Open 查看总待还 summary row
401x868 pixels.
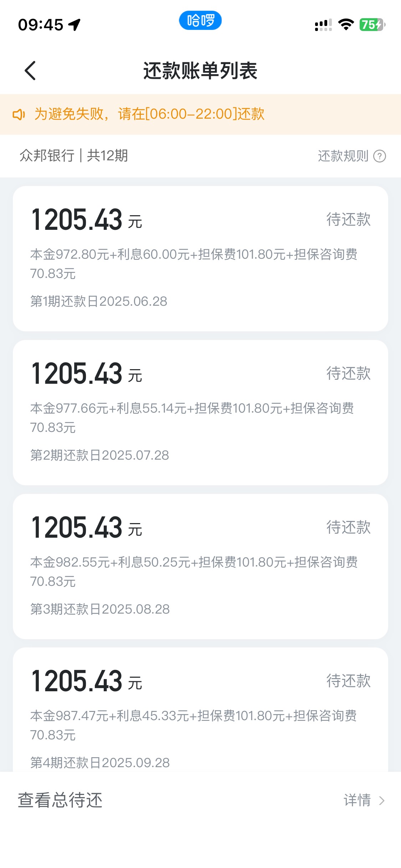[x=200, y=800]
